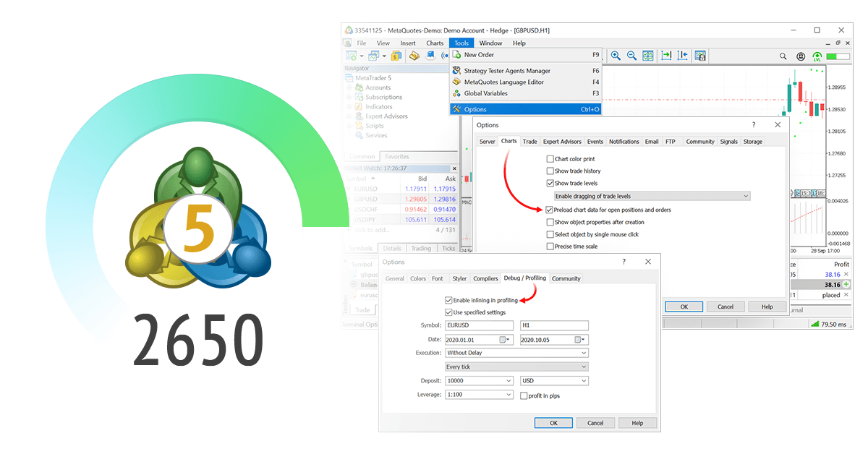The image size is (868, 454).
Task: Click the Symbol field showing EURUSD
Action: pyautogui.click(x=479, y=325)
